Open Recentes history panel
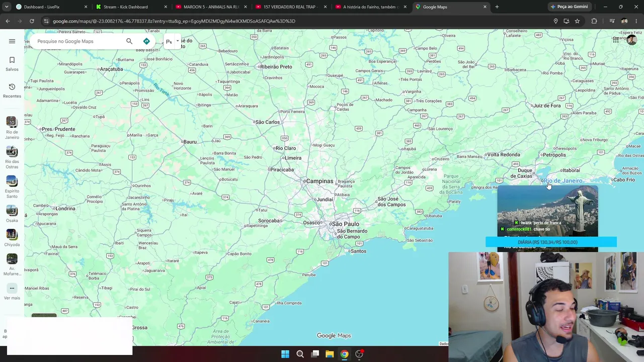The image size is (644, 362). tap(12, 90)
